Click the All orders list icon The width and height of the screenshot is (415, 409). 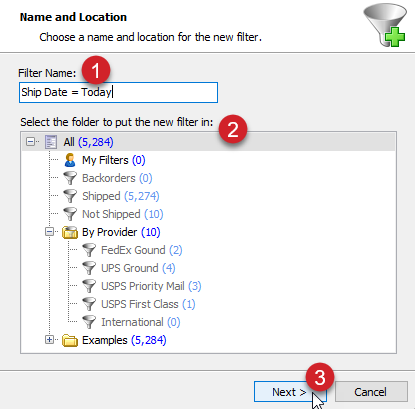(x=51, y=142)
